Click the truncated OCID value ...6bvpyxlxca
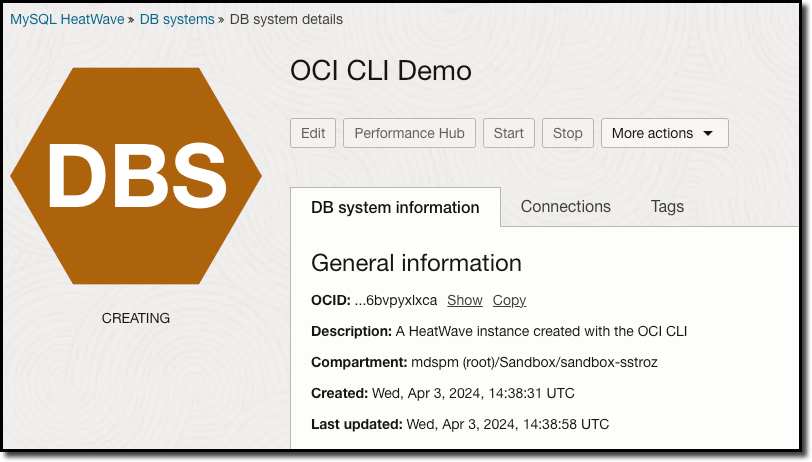 (396, 300)
